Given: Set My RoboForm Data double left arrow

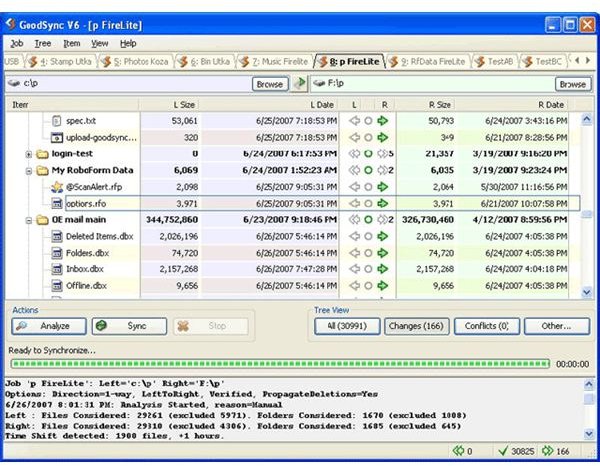Looking at the screenshot, I should click(x=355, y=170).
